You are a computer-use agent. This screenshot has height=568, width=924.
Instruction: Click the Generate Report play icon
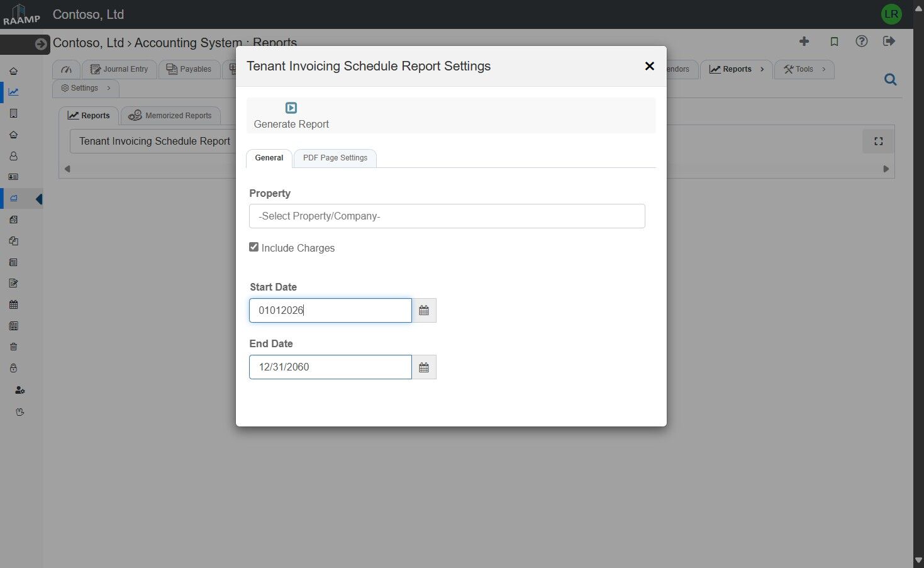291,108
